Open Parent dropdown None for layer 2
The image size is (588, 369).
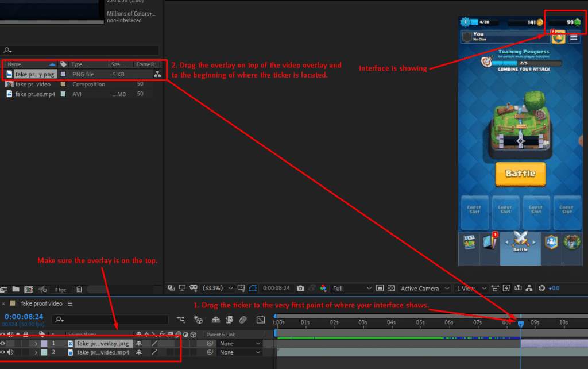(239, 352)
